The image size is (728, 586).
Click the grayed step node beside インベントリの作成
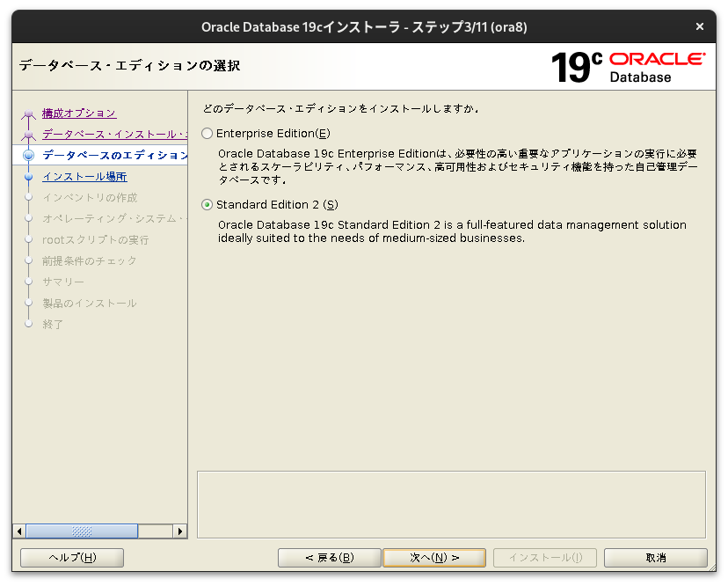[29, 197]
